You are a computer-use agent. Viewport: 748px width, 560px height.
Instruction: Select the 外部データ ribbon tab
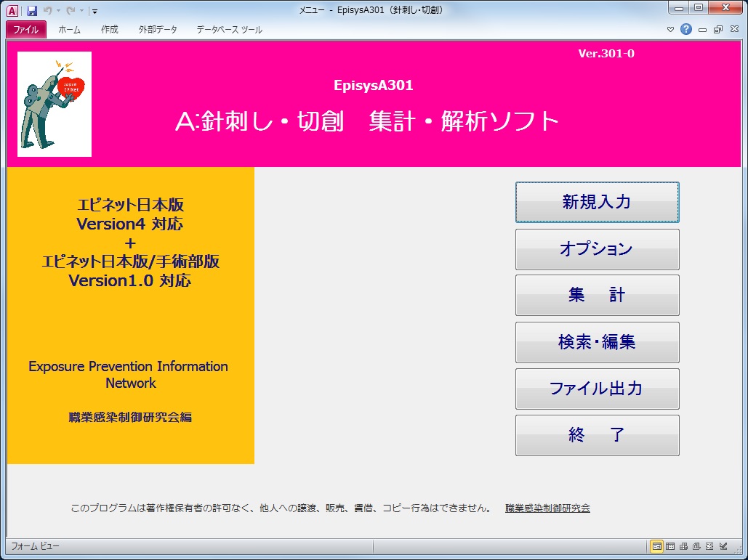point(157,30)
